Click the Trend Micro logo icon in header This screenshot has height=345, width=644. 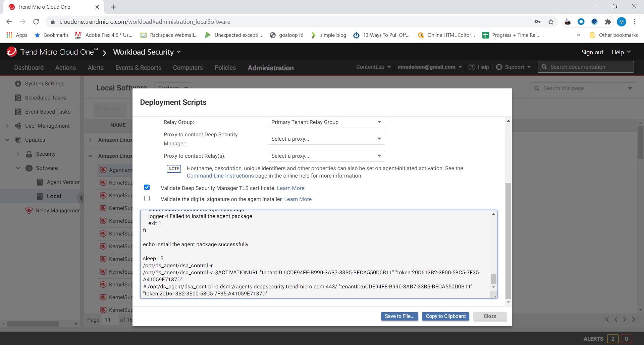pyautogui.click(x=12, y=52)
